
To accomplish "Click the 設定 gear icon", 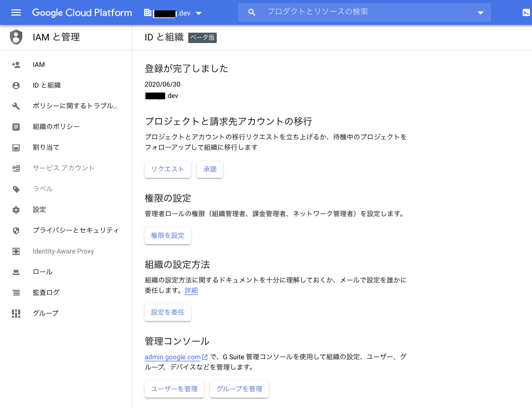I will [16, 210].
